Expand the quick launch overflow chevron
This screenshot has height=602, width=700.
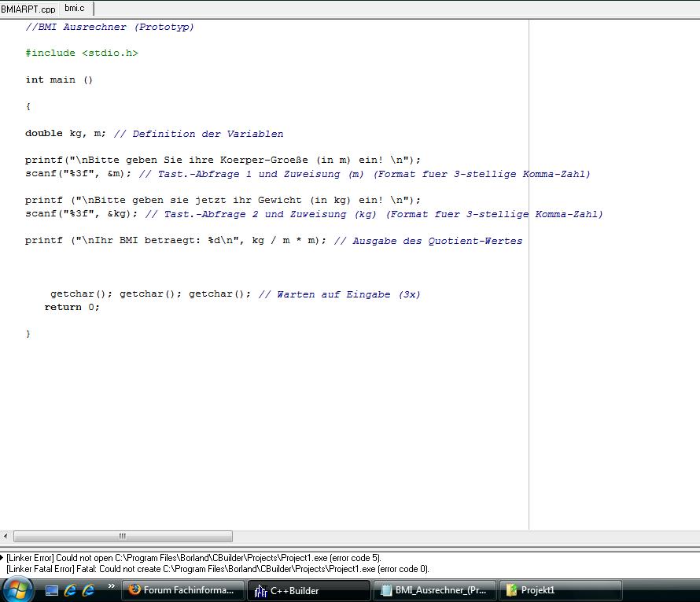(112, 585)
